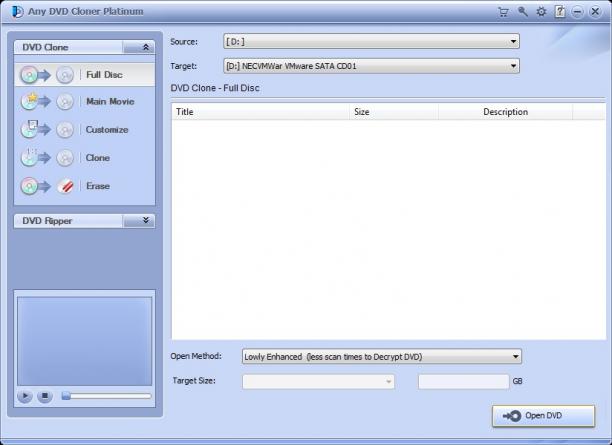612x445 pixels.
Task: Select the Main Movie clone mode
Action: pos(85,101)
